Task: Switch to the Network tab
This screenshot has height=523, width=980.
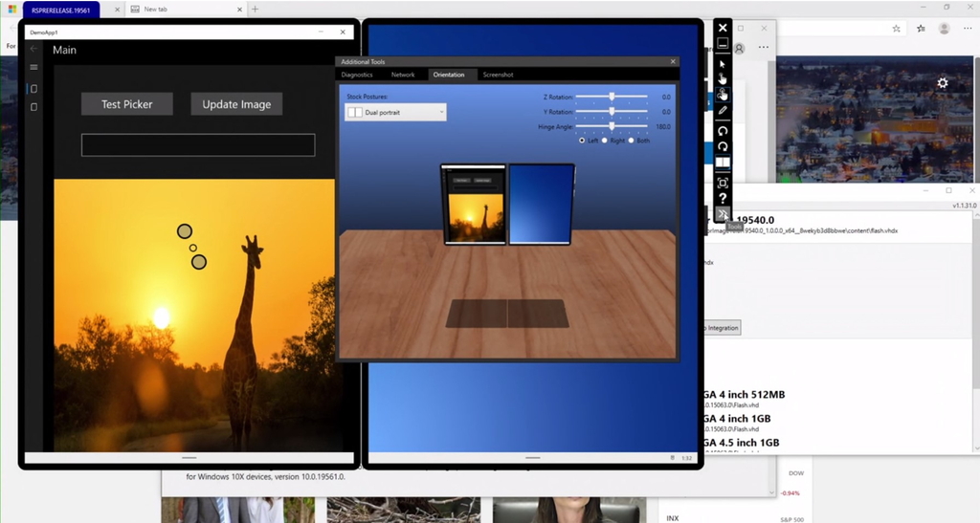Action: 403,75
